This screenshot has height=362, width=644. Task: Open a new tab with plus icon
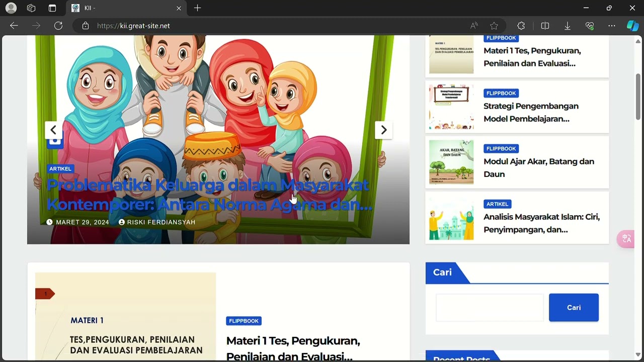[x=197, y=8]
